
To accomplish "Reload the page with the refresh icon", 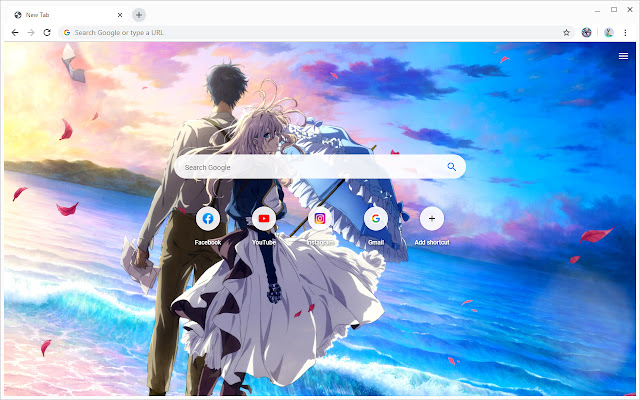I will click(x=47, y=33).
